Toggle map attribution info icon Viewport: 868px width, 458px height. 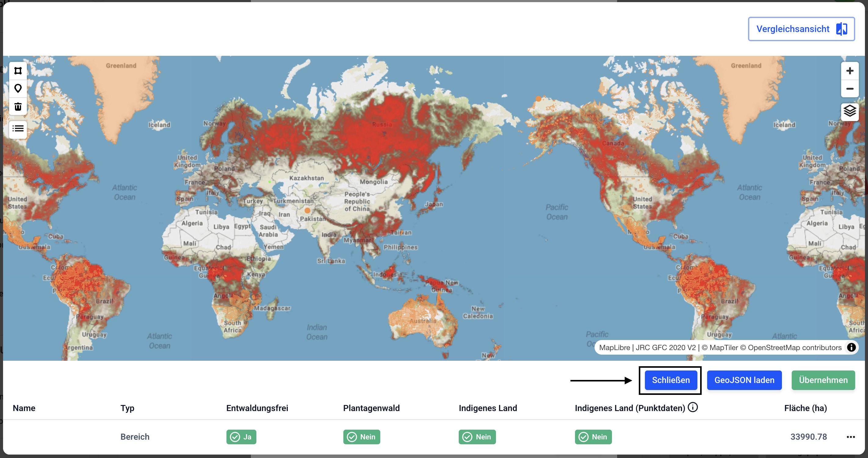point(851,348)
